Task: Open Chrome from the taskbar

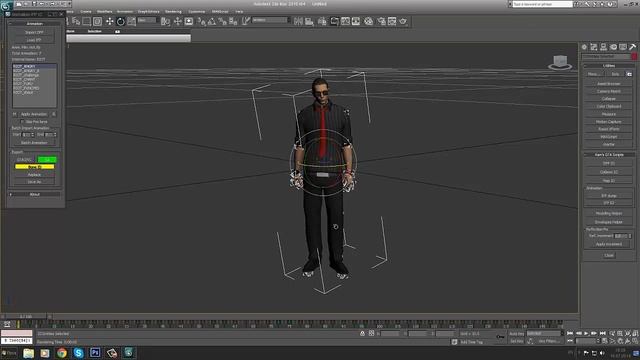Action: tap(62, 353)
